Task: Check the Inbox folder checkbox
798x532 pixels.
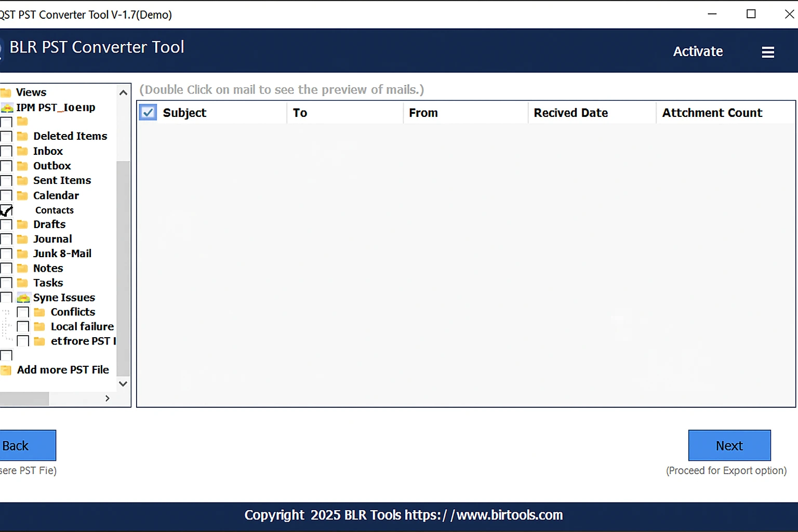Action: (x=6, y=151)
